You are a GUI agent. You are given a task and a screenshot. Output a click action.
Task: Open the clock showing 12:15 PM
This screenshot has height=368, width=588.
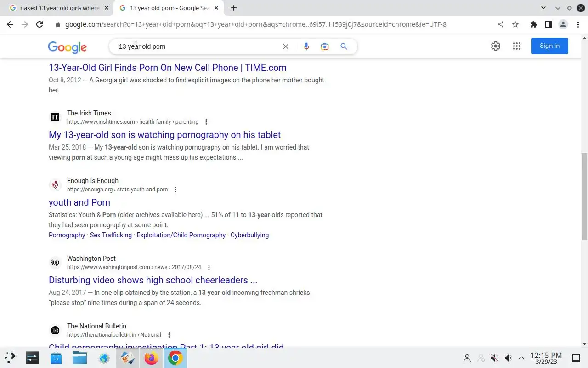(x=546, y=358)
